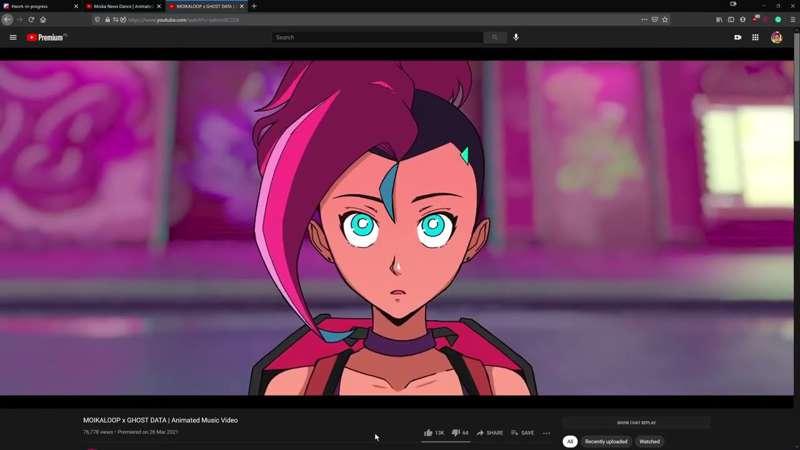Viewport: 800px width, 450px height.
Task: Click the video player to pause playback
Action: coord(397,228)
